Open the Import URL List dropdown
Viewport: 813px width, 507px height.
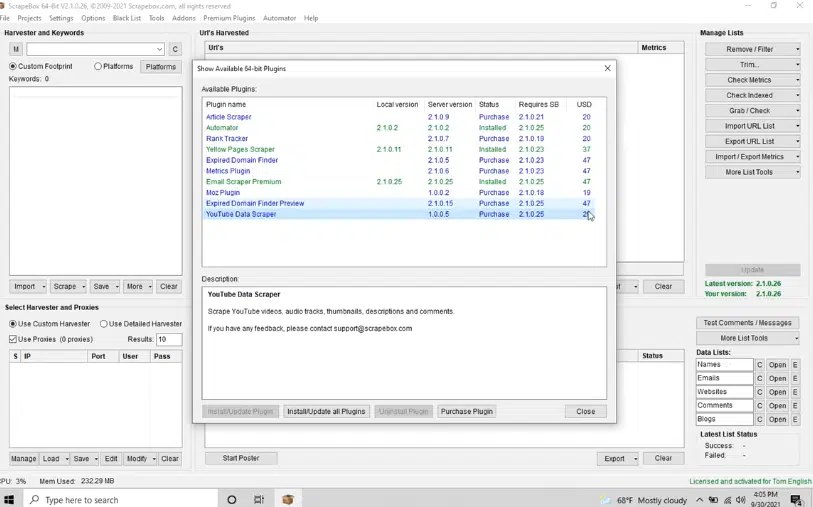752,126
